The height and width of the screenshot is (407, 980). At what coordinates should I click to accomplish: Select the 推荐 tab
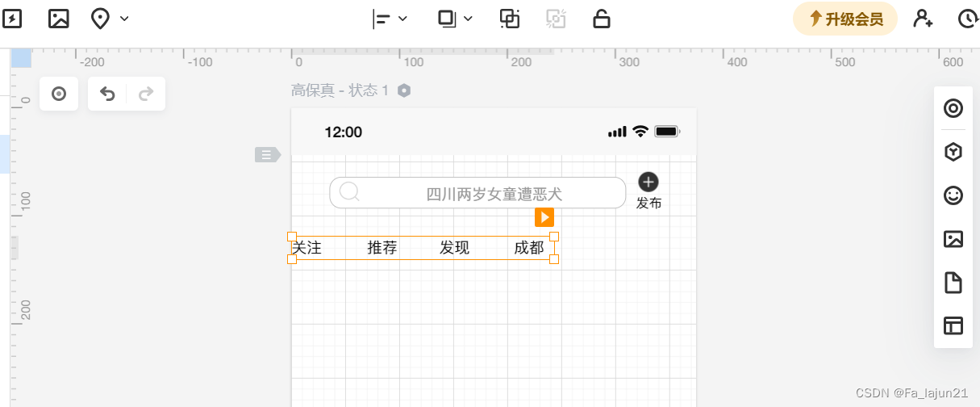tap(382, 248)
